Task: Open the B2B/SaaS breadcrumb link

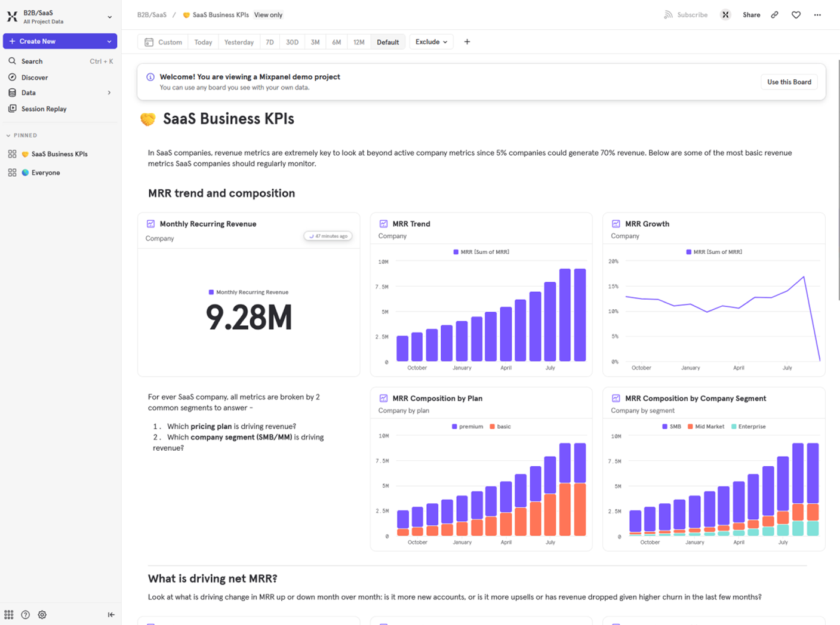Action: pos(152,14)
